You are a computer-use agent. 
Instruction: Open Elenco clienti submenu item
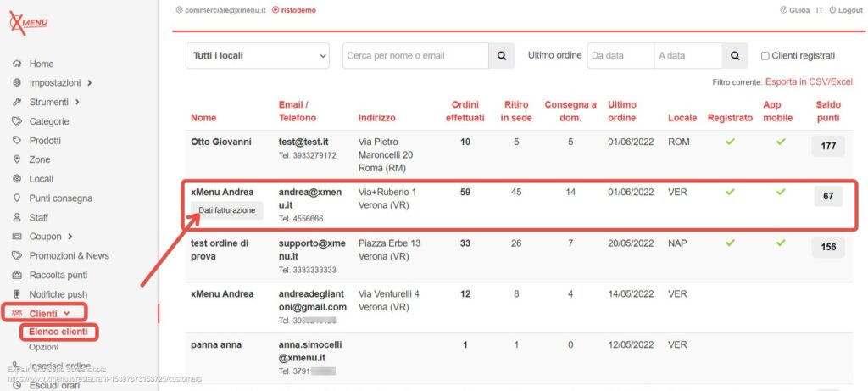click(x=58, y=332)
